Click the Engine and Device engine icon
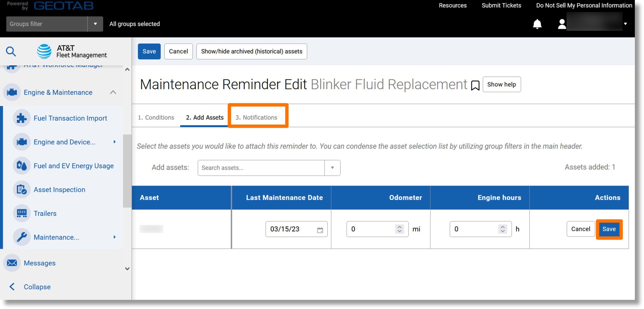Viewport: 644px width, 309px height. [x=22, y=142]
